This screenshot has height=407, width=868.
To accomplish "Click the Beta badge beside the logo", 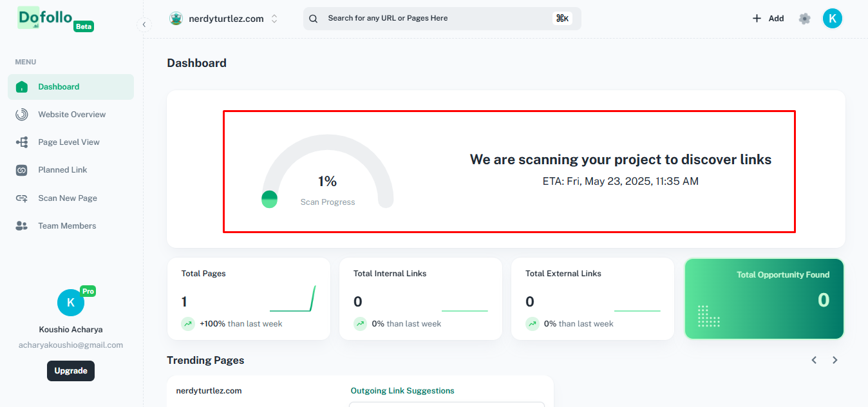I will 83,26.
